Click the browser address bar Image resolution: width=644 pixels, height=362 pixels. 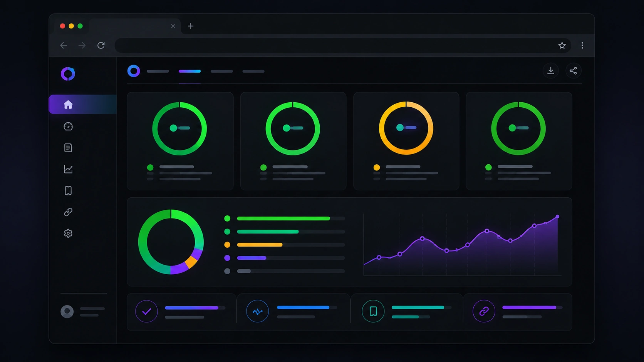(343, 45)
